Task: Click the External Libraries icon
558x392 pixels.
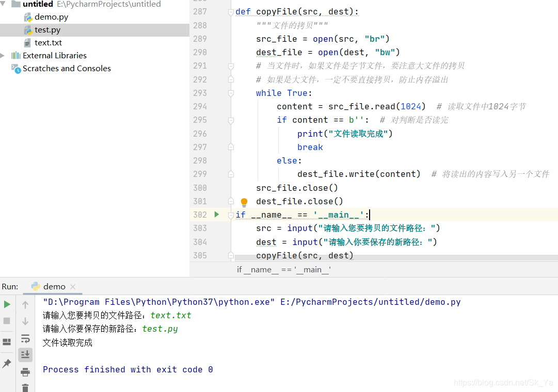Action: pos(15,56)
